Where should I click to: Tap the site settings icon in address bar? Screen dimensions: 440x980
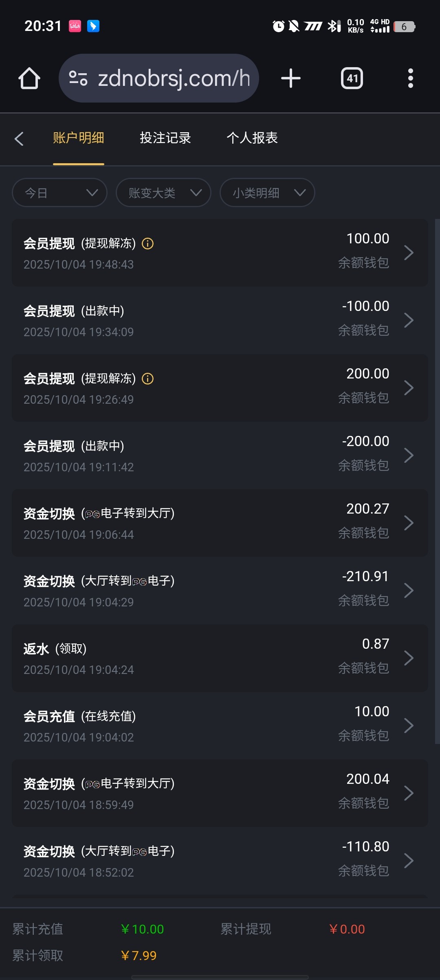(x=78, y=78)
